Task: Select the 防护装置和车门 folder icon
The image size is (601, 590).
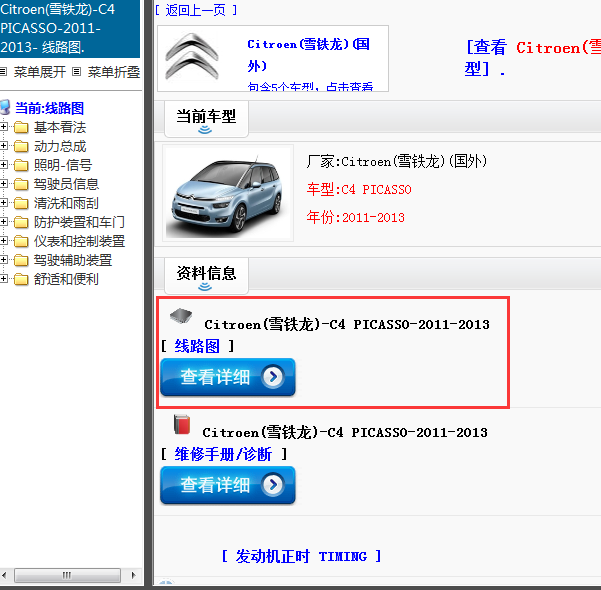Action: click(21, 222)
